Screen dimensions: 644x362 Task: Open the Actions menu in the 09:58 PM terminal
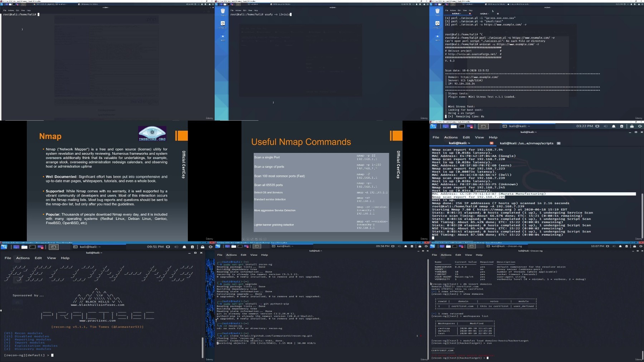(x=231, y=255)
